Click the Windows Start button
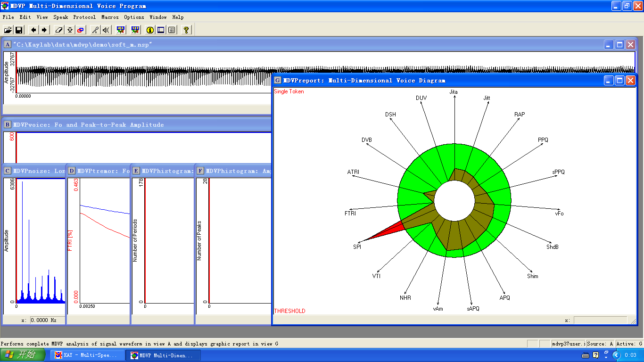The height and width of the screenshot is (362, 644). coord(23,355)
